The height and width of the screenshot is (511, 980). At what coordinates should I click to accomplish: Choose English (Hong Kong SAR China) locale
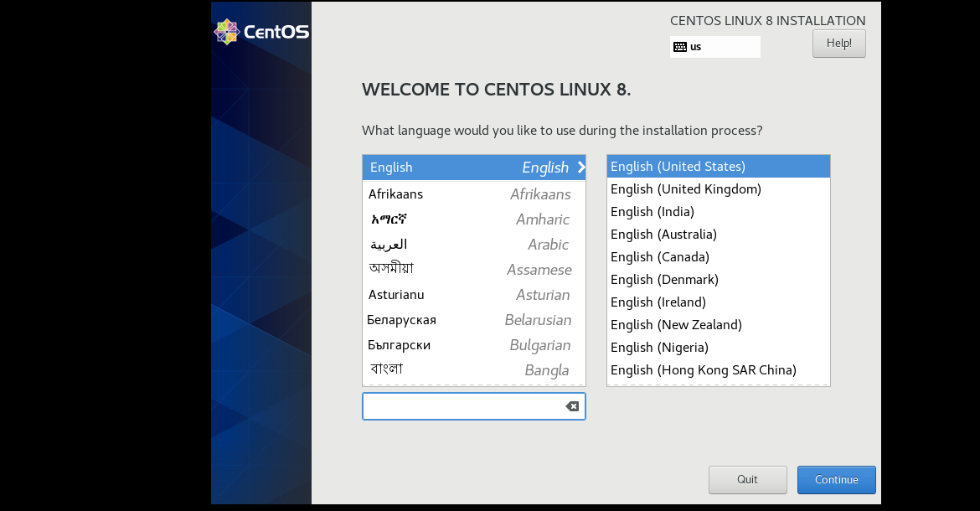tap(718, 369)
